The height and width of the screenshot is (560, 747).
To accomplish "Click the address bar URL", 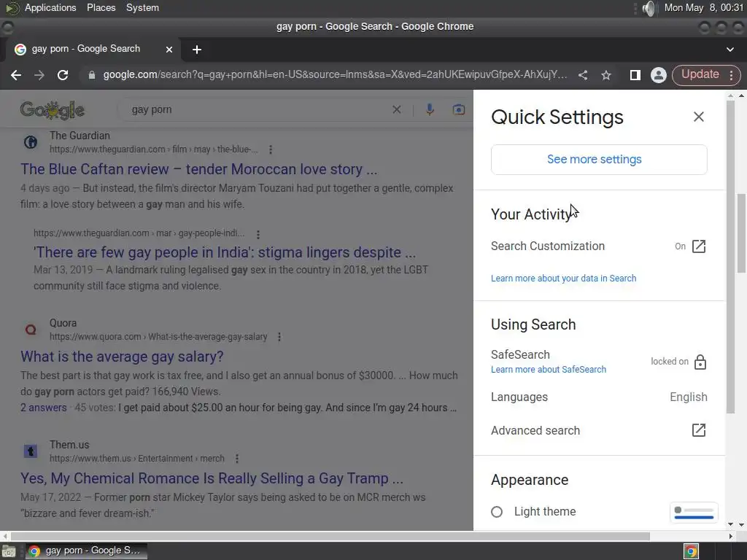I will (335, 75).
